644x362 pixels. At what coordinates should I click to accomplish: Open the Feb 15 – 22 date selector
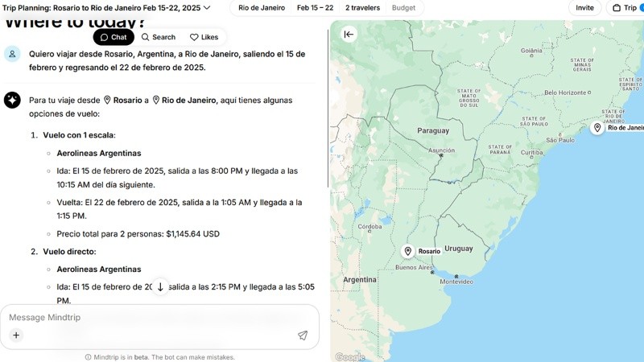click(x=315, y=8)
